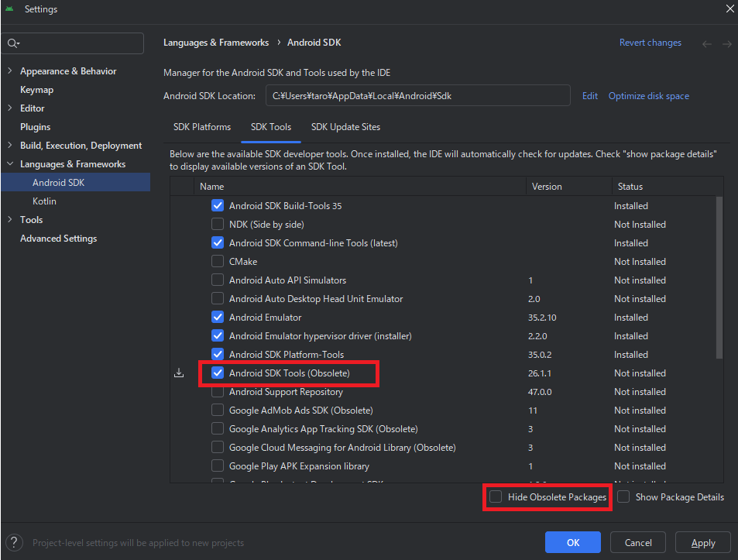Screen dimensions: 738x560
Task: Switch to the SDK Update Sites tab
Action: click(x=345, y=127)
